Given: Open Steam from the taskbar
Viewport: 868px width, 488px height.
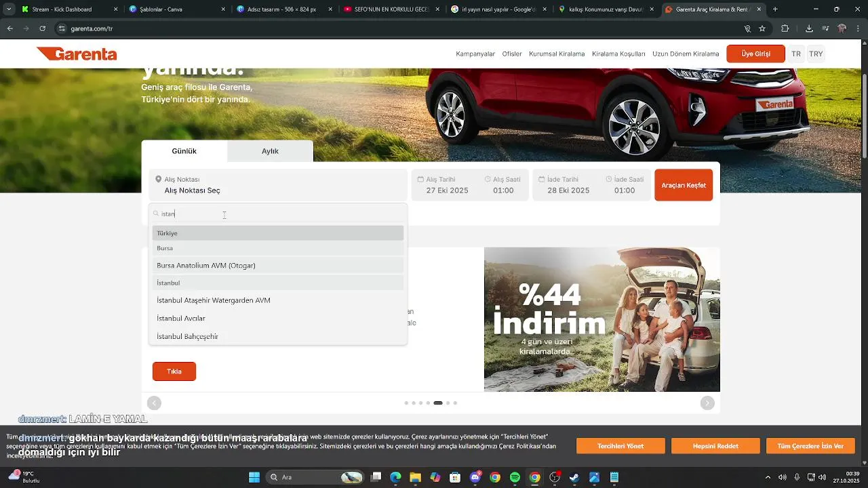Looking at the screenshot, I should tap(574, 477).
